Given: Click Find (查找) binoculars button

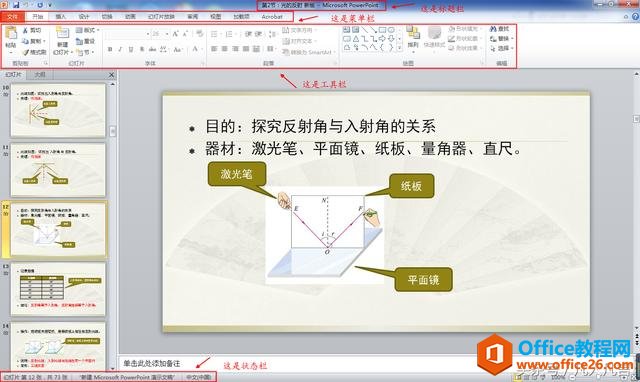Looking at the screenshot, I should (x=499, y=29).
